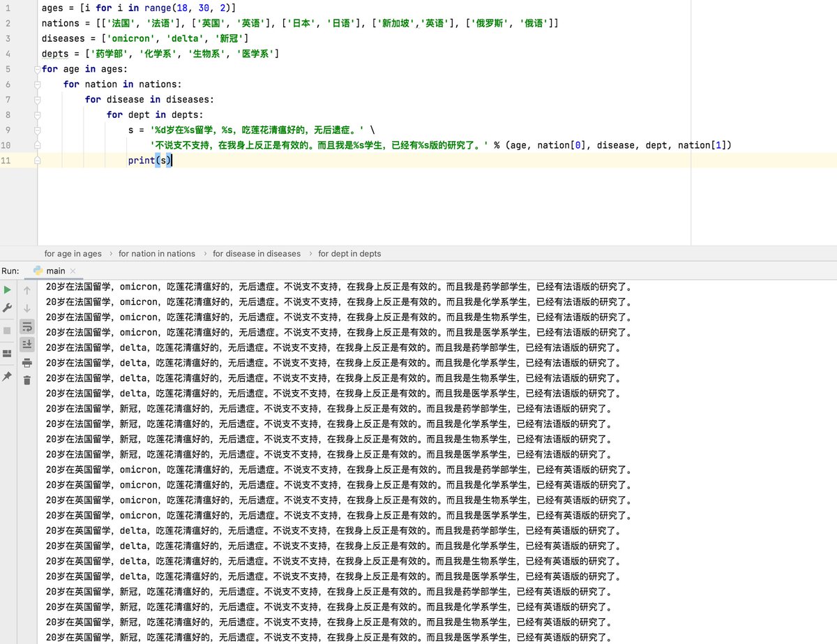Click '(age, nation[0], disease, dept, nation[1])' tuple
Image resolution: width=837 pixels, height=644 pixels.
point(618,145)
